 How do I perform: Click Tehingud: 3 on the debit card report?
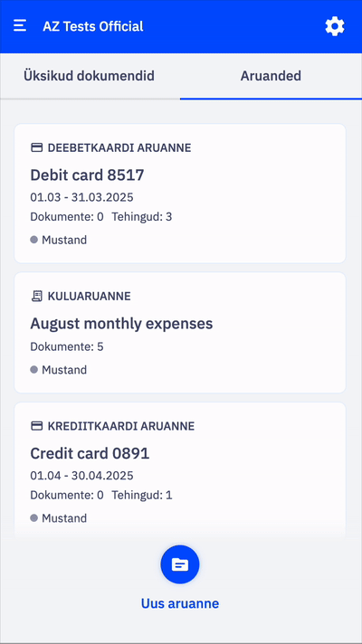click(142, 217)
